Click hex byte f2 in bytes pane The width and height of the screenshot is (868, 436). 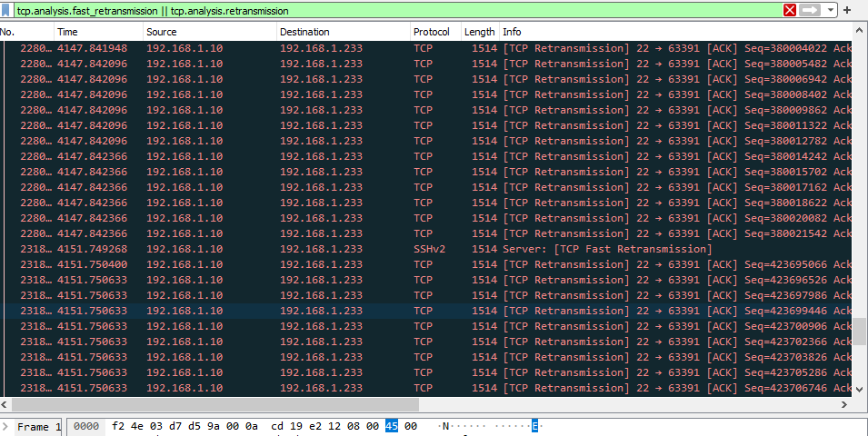118,427
